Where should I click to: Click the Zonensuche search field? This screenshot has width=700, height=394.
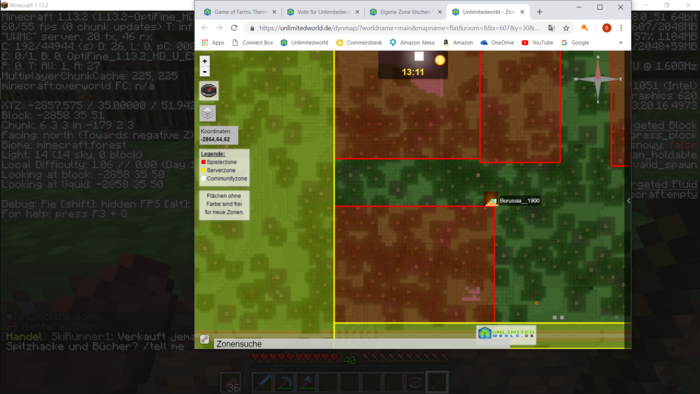click(362, 344)
